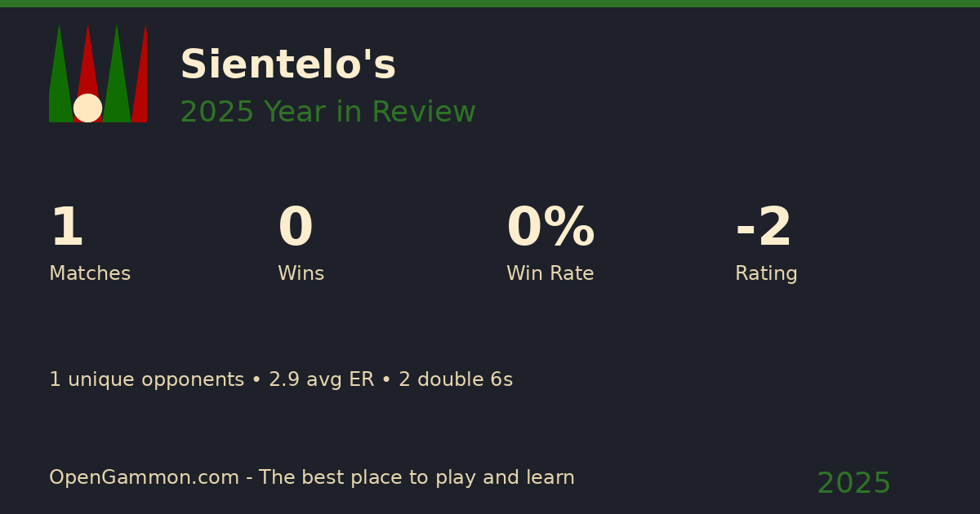The image size is (980, 514).
Task: Click the 2025 Year in Review subtitle
Action: (x=327, y=113)
